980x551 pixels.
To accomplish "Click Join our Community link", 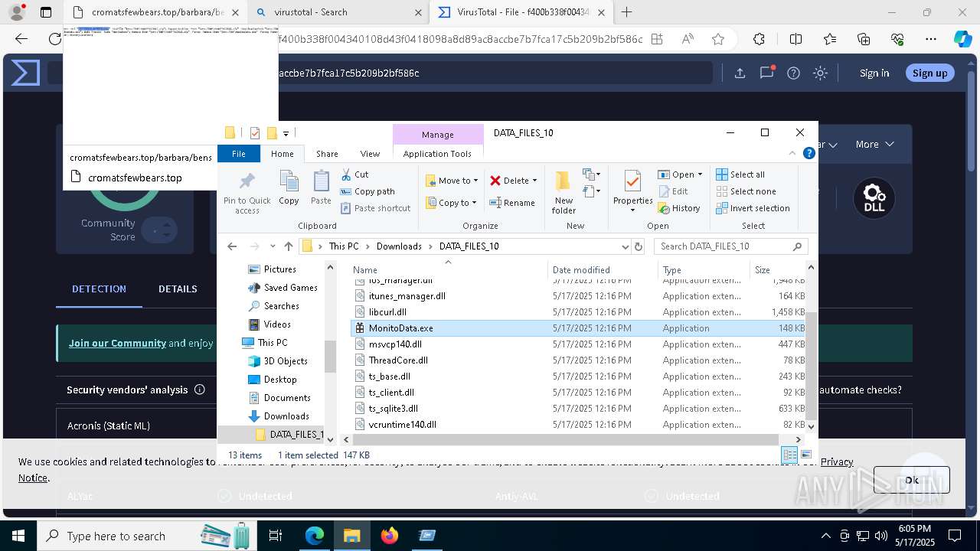I will pos(117,343).
